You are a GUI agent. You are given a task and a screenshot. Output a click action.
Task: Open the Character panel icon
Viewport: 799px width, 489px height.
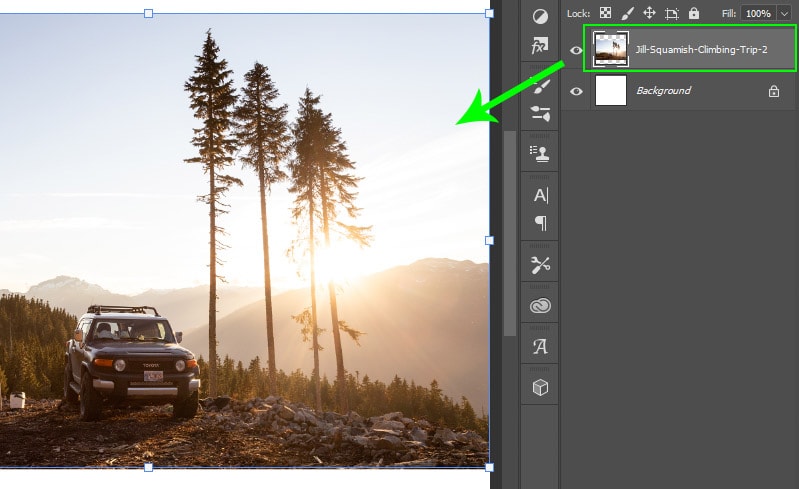[x=540, y=195]
